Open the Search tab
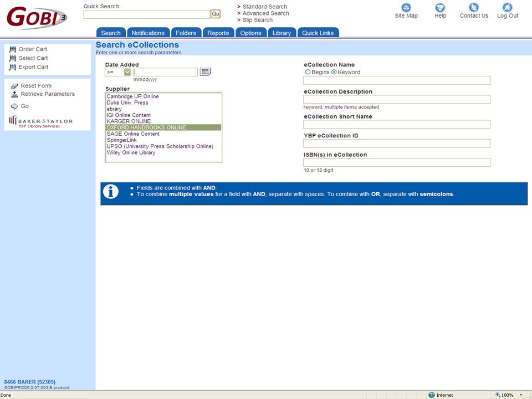Viewport: 532px width, 399px height. (111, 33)
